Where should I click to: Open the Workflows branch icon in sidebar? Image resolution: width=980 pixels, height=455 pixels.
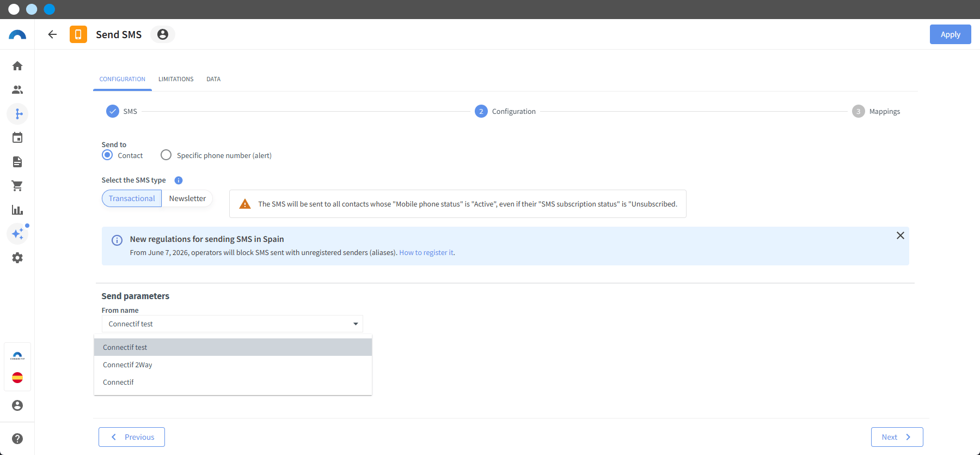pyautogui.click(x=17, y=114)
